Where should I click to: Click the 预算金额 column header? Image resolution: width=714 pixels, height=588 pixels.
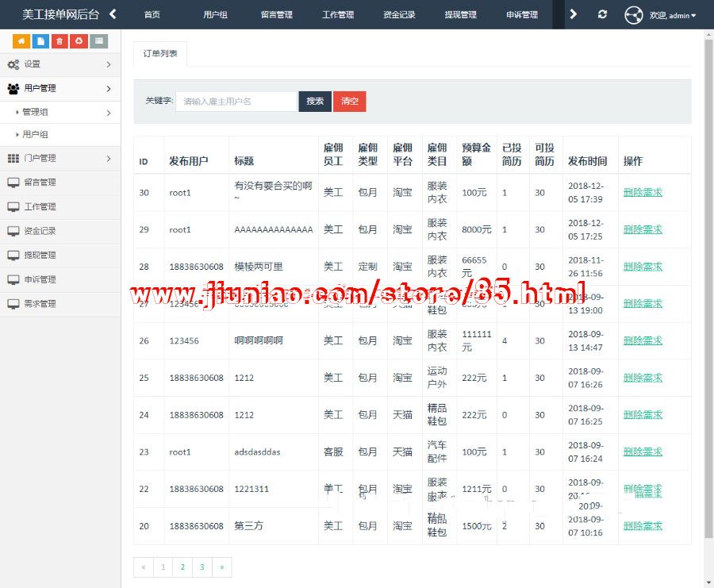click(476, 155)
